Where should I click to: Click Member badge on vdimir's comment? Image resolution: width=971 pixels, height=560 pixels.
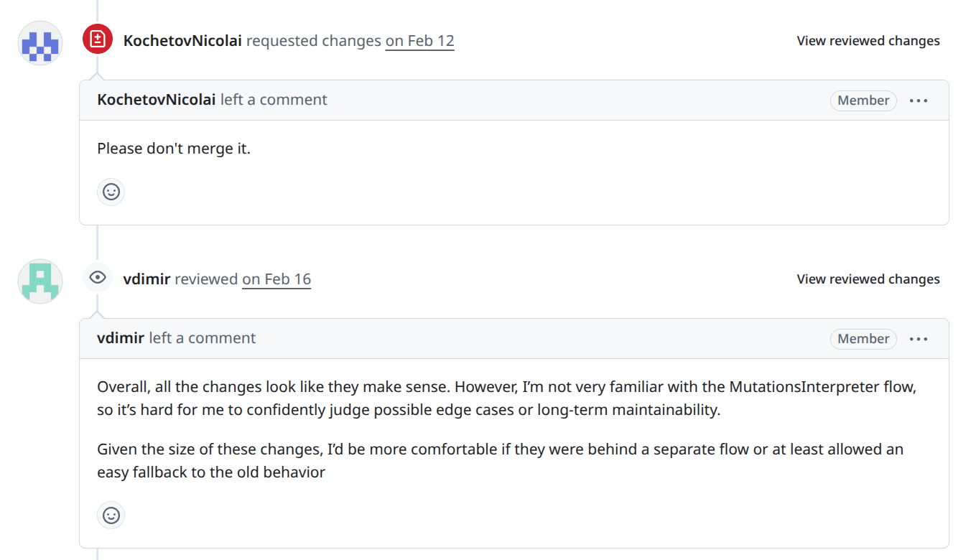coord(863,339)
